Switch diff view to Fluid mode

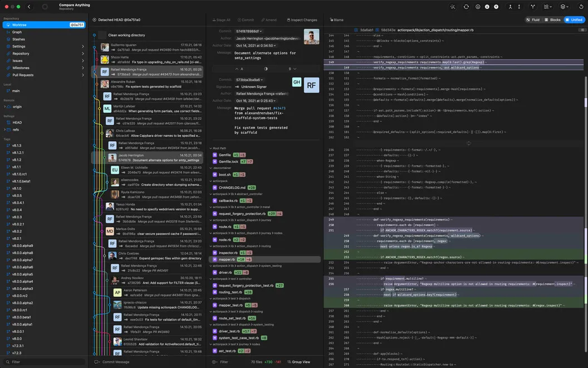[x=532, y=20]
